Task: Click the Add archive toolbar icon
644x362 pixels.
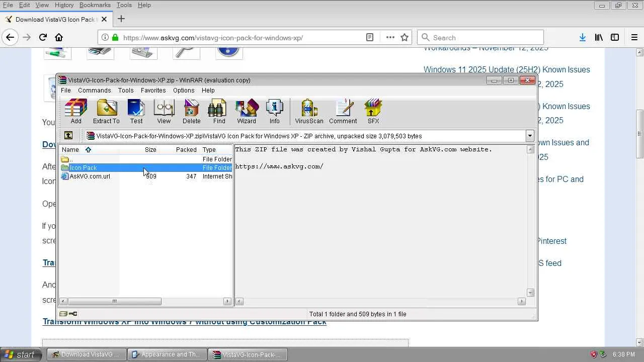Action: tap(76, 111)
